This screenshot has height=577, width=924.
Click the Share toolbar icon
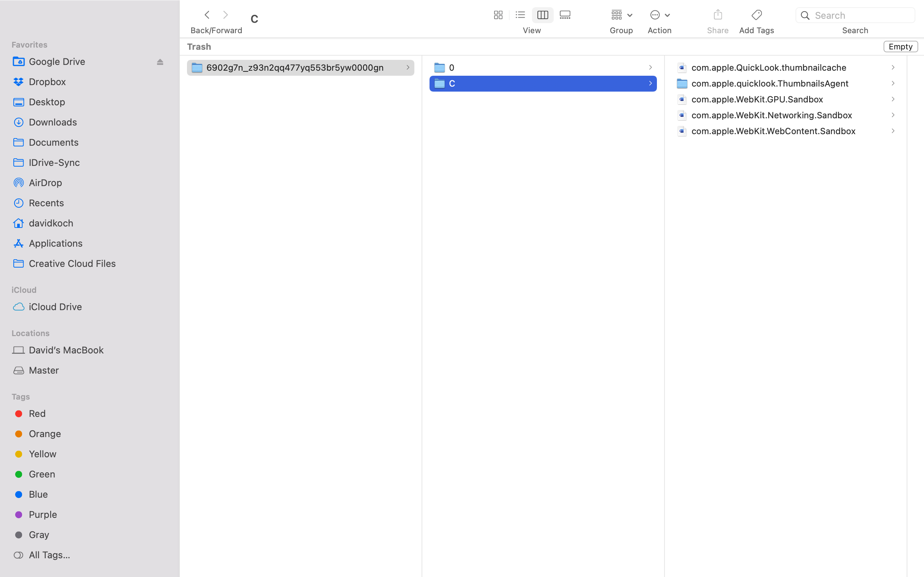[718, 15]
